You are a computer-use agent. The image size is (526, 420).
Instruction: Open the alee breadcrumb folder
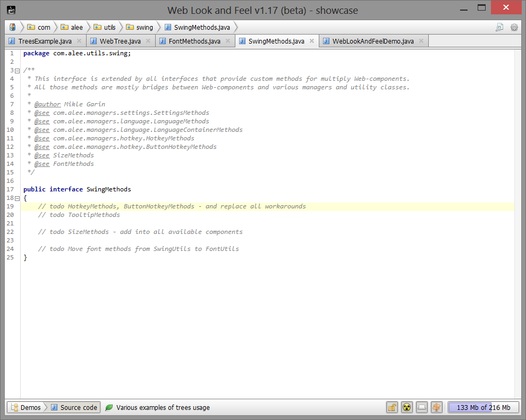point(72,27)
